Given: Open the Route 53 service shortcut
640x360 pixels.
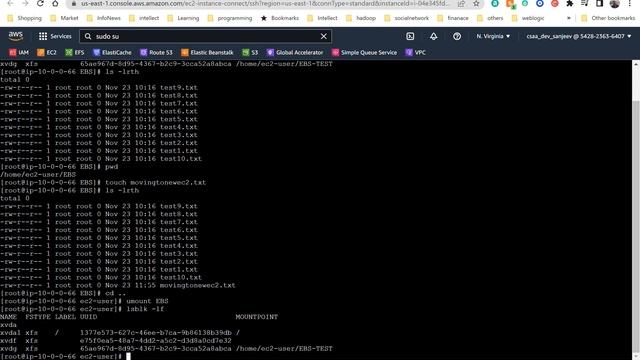Looking at the screenshot, I should point(156,52).
